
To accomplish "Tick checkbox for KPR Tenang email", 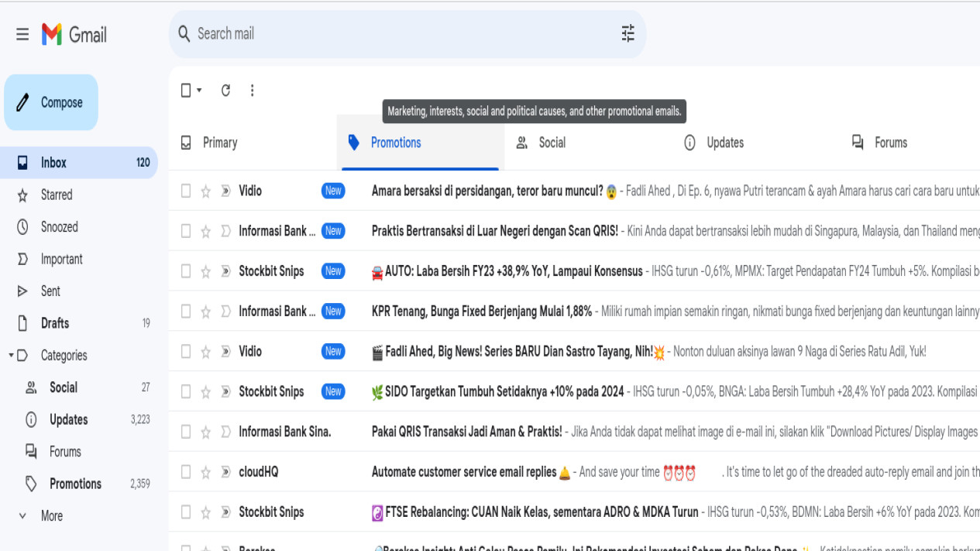I will click(186, 312).
